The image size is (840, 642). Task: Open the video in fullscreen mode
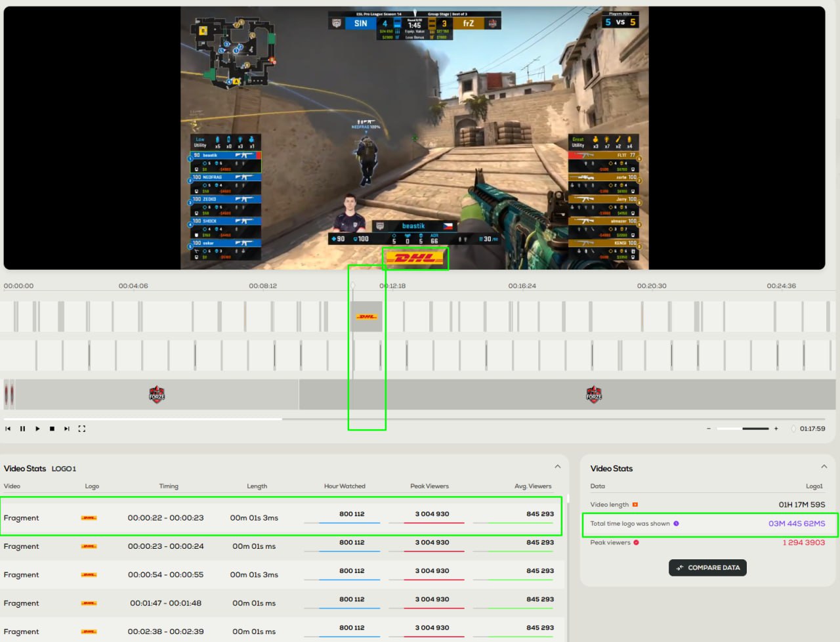[x=82, y=429]
